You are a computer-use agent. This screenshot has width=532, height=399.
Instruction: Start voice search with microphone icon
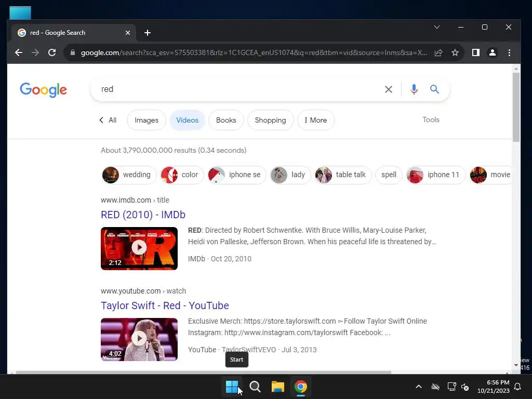click(x=414, y=89)
